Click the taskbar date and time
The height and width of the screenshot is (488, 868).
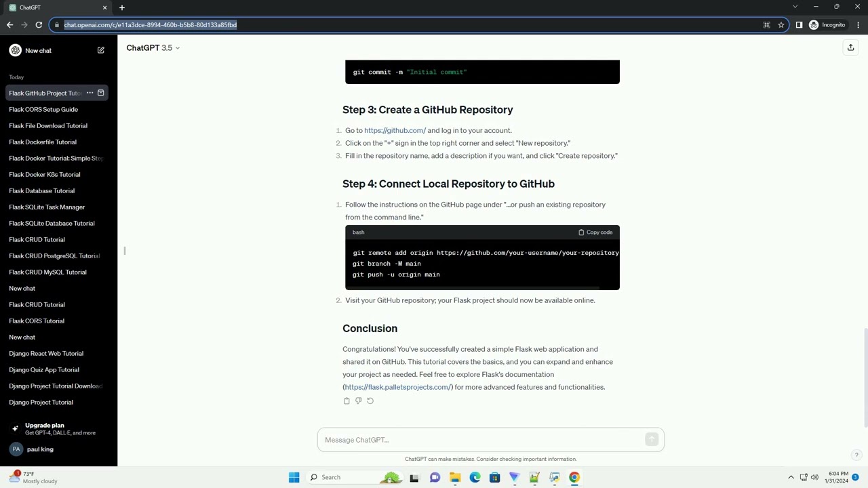(x=836, y=477)
